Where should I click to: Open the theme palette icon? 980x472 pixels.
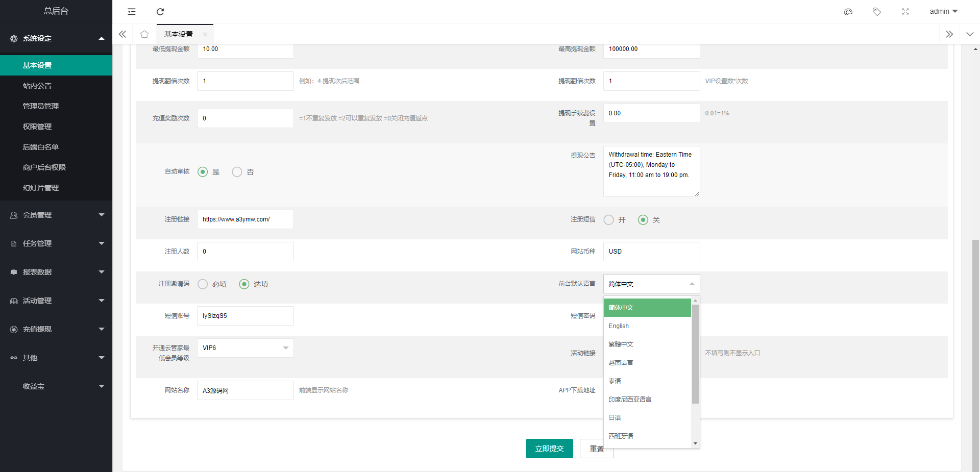(x=848, y=12)
